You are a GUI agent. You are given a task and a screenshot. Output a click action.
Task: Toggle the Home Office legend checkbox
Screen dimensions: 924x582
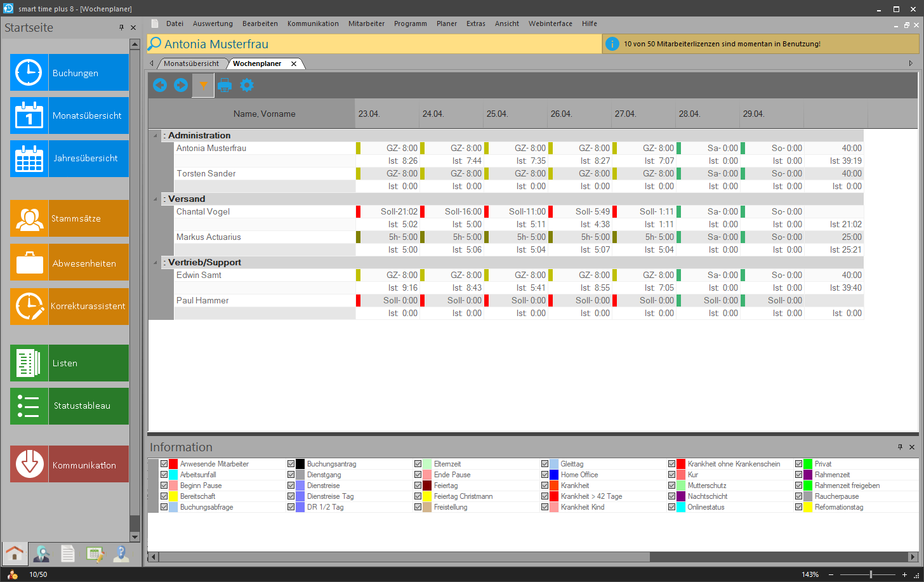click(x=545, y=475)
